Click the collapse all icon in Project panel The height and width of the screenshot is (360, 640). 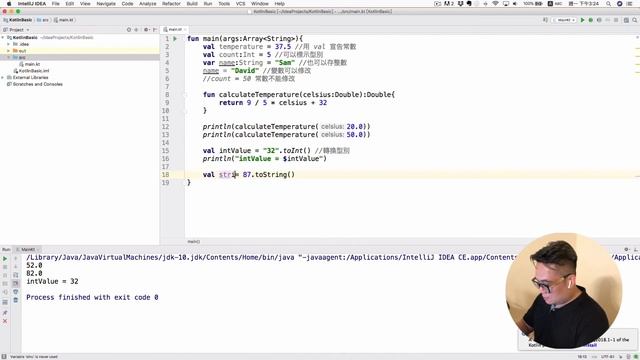pyautogui.click(x=137, y=30)
